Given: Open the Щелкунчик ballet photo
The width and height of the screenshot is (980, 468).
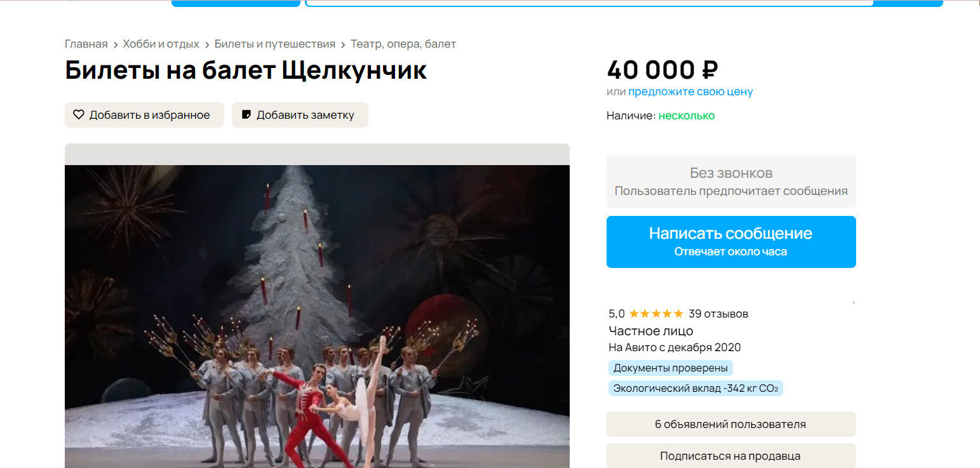Looking at the screenshot, I should 317,316.
